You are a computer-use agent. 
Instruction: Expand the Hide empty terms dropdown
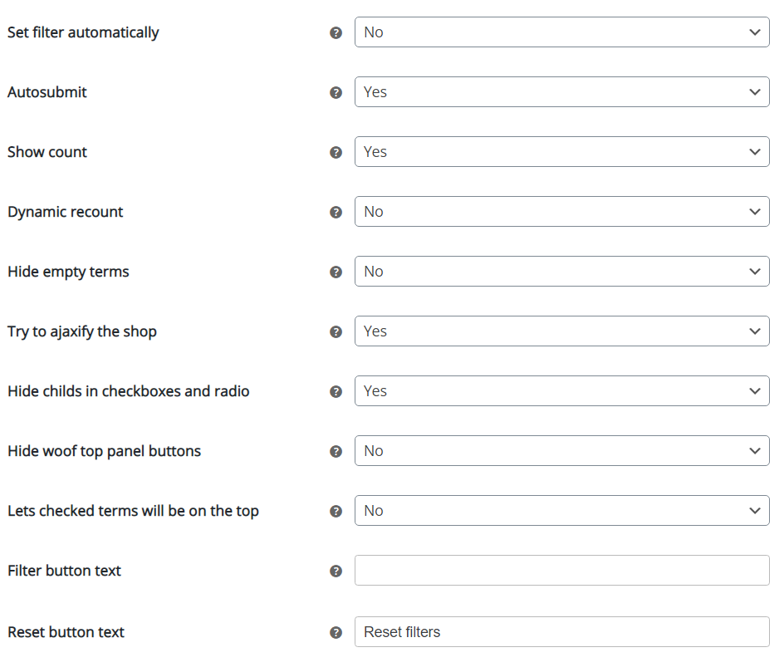click(561, 272)
